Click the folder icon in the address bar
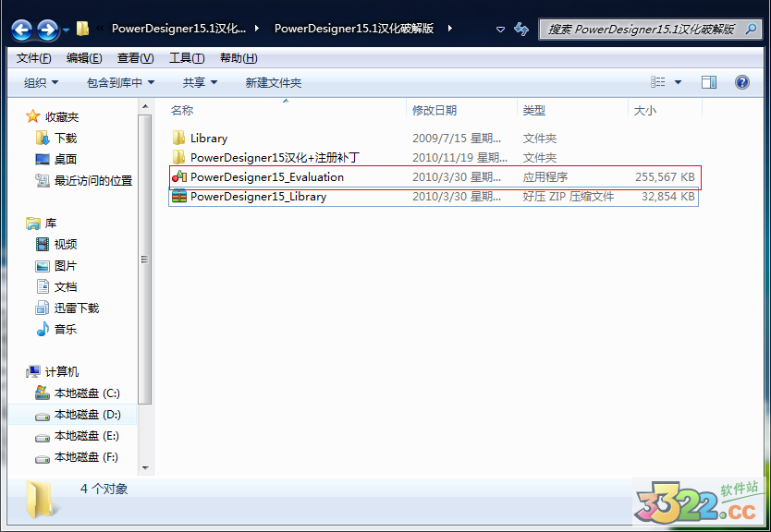The height and width of the screenshot is (532, 771). (82, 29)
